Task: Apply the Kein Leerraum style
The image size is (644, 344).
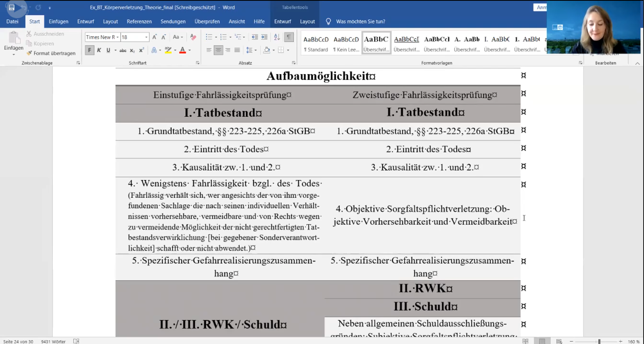Action: pos(346,43)
